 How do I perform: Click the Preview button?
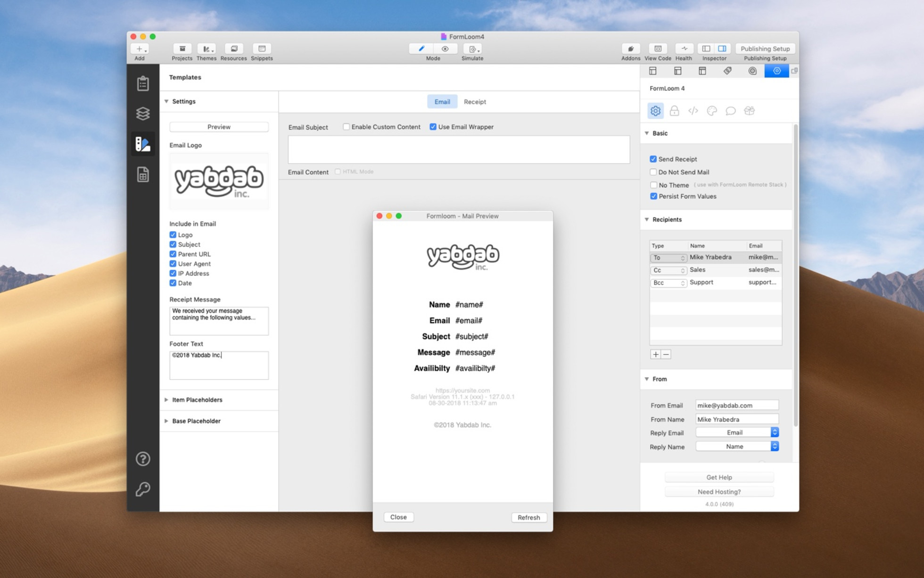coord(219,127)
